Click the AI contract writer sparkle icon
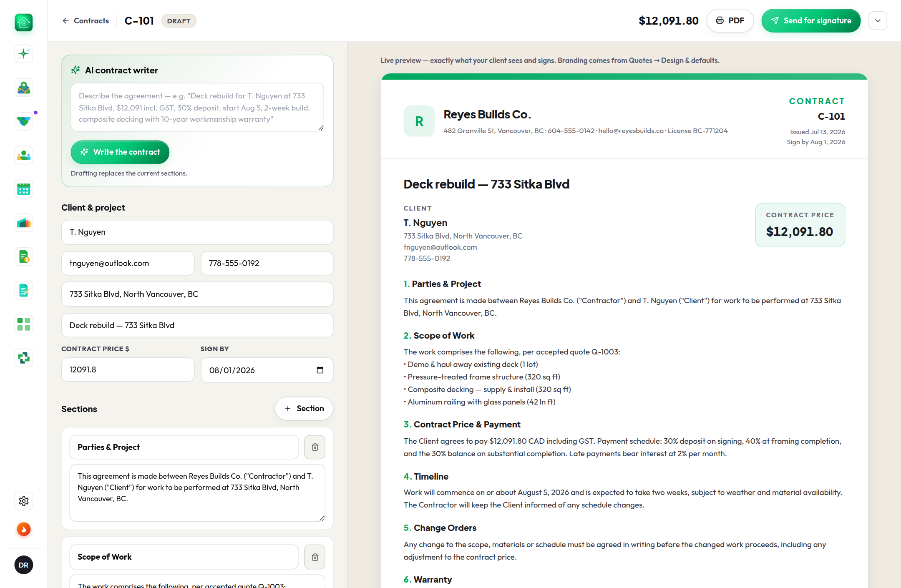 pos(76,70)
